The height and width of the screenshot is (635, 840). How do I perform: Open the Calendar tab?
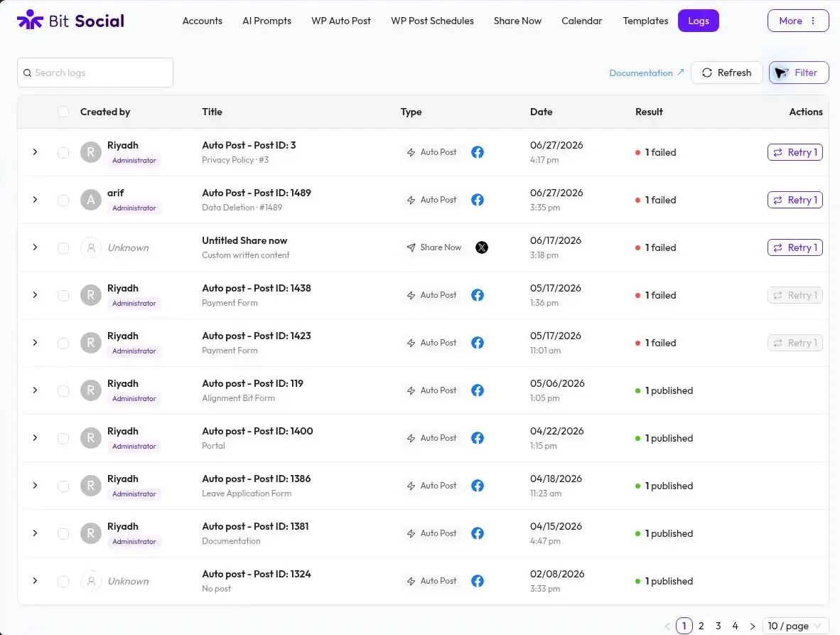582,21
